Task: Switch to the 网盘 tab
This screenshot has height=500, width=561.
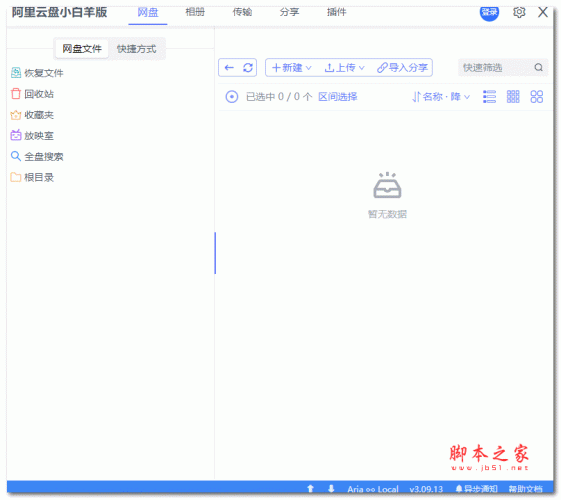Action: [148, 12]
